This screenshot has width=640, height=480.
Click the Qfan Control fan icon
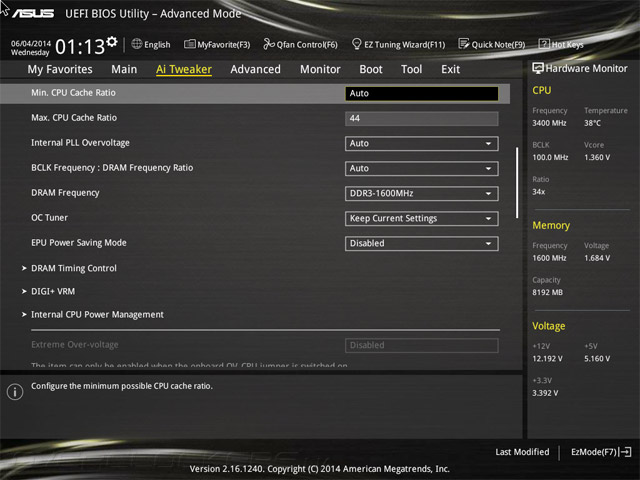pos(269,44)
